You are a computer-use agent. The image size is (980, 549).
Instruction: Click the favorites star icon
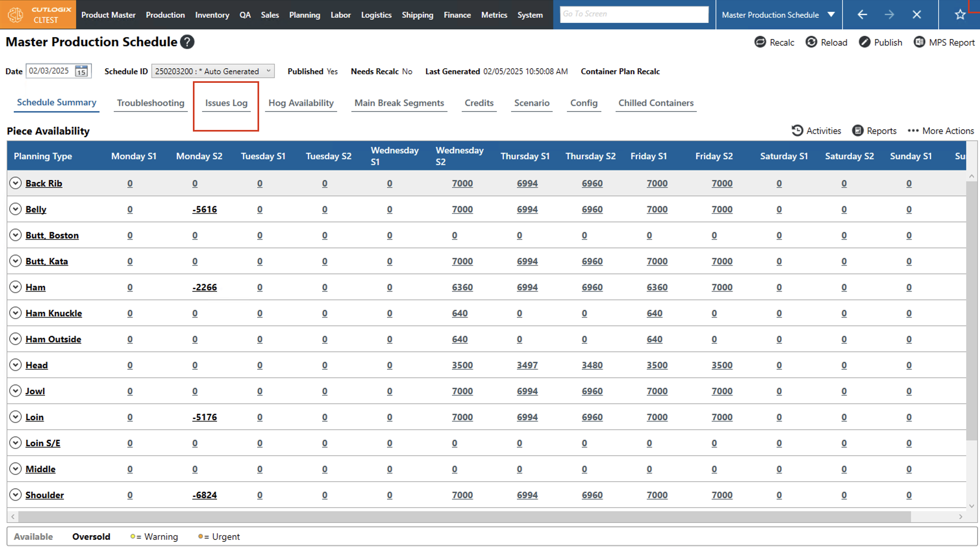click(x=960, y=15)
